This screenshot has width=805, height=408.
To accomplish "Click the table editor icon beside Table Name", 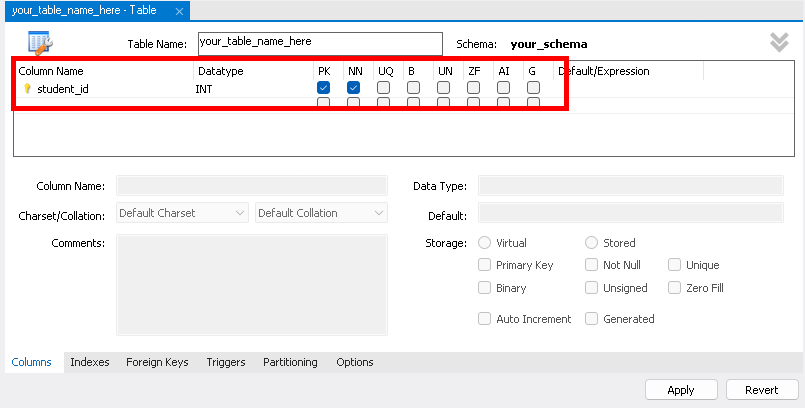I will coord(40,43).
